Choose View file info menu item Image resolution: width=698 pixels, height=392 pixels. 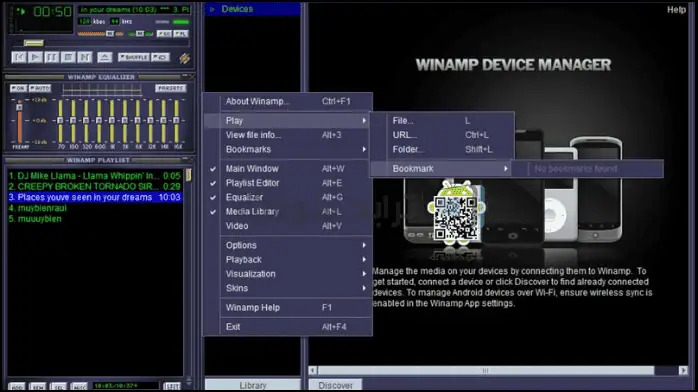[288, 135]
